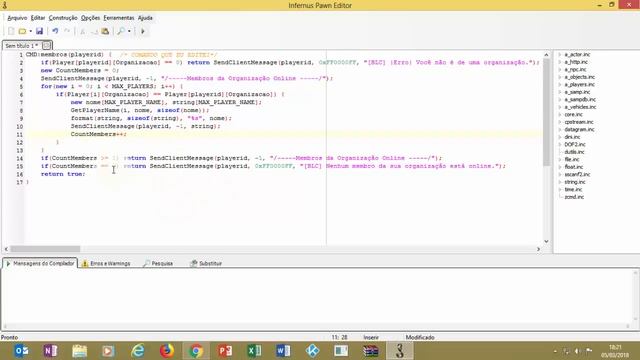Select datagram.inc in the include list

(580, 129)
